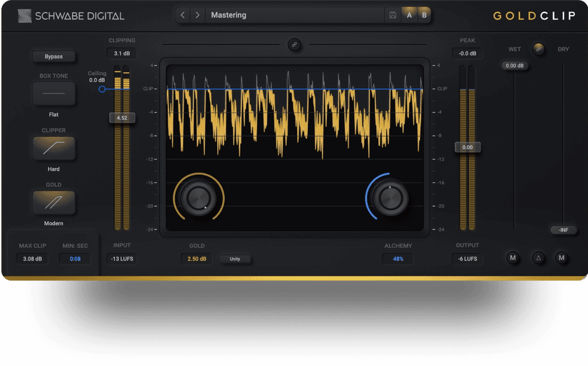The width and height of the screenshot is (588, 366).
Task: Reset the 3.08 dB max clip value
Action: coord(33,259)
